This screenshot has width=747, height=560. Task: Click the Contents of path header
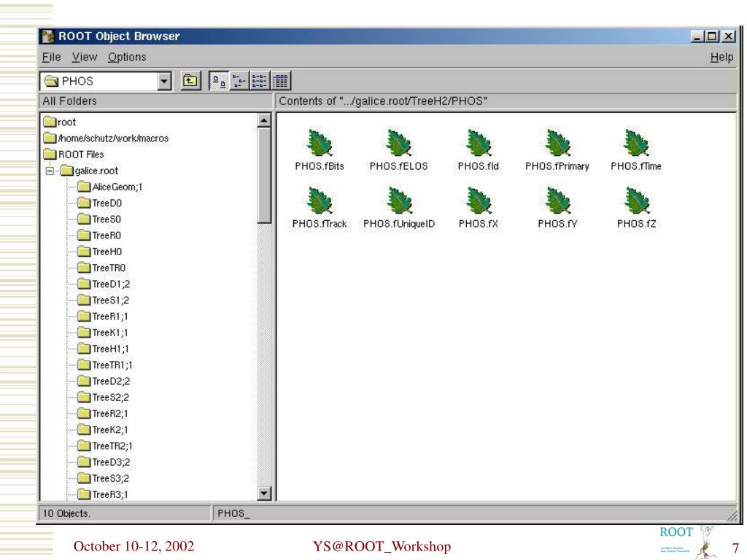point(506,101)
